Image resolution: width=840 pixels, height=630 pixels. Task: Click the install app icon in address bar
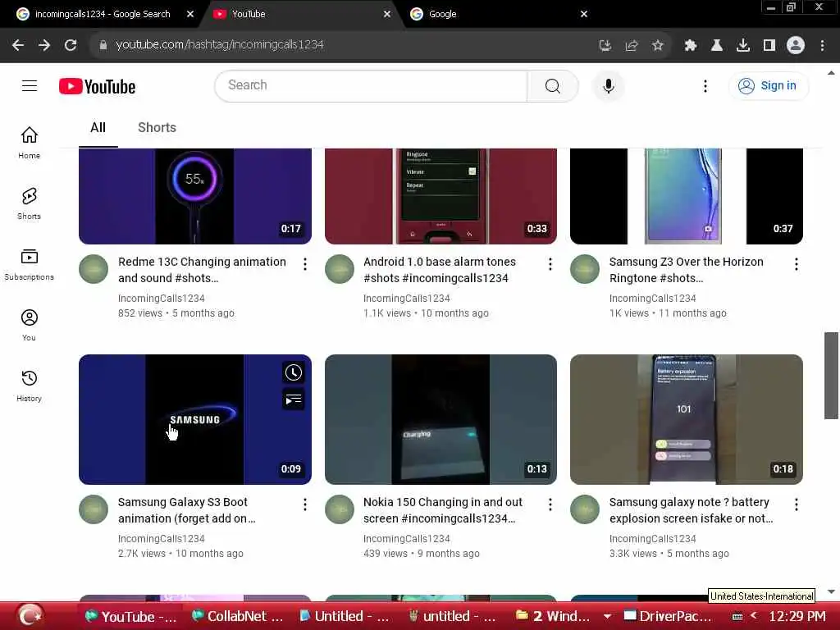click(x=605, y=46)
